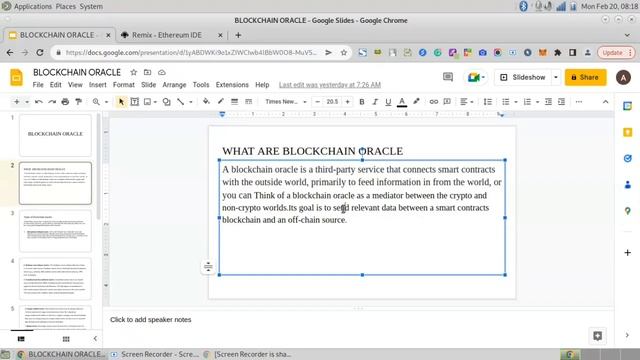The width and height of the screenshot is (640, 360).
Task: Activate the Paint format tool
Action: (78, 102)
